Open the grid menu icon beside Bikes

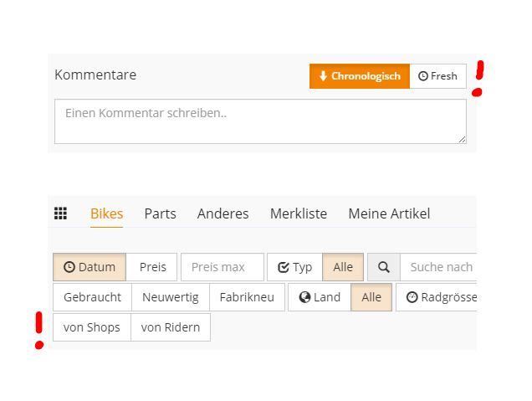pos(60,213)
